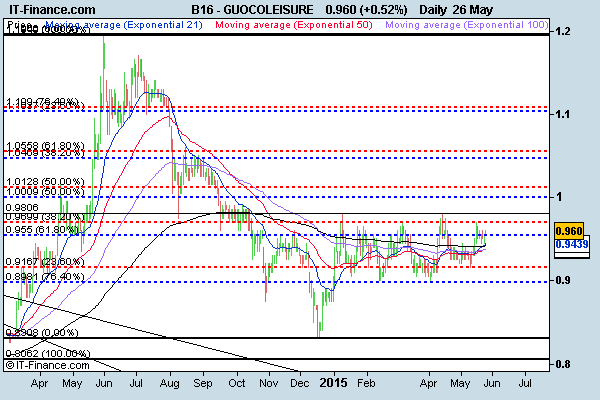
Task: Click the yellow 0.960 current price tag
Action: coord(569,231)
